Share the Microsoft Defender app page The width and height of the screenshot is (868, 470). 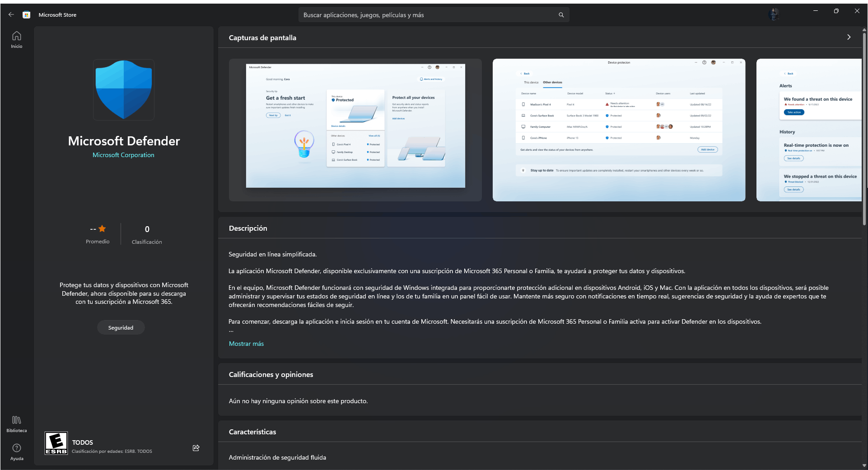click(196, 448)
